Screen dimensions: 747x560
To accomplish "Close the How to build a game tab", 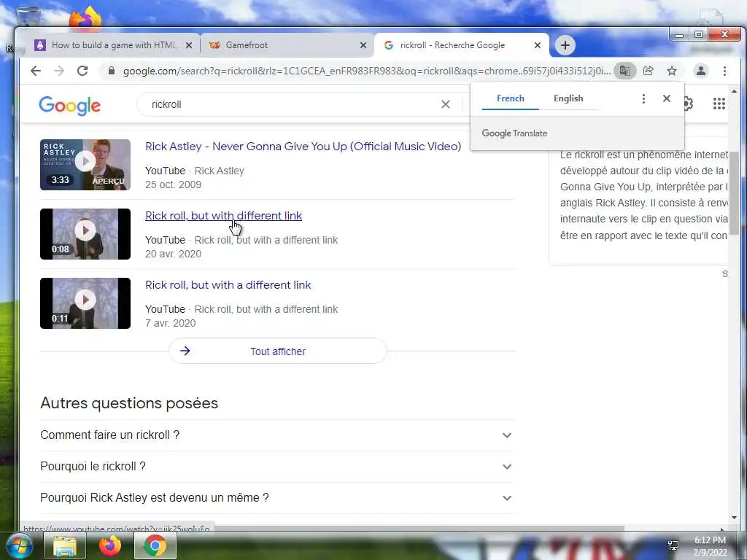I will tap(189, 45).
